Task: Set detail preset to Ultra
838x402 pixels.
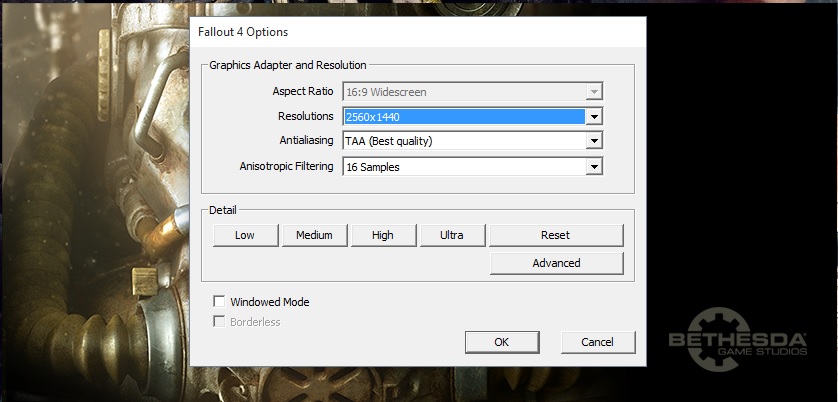Action: [452, 235]
